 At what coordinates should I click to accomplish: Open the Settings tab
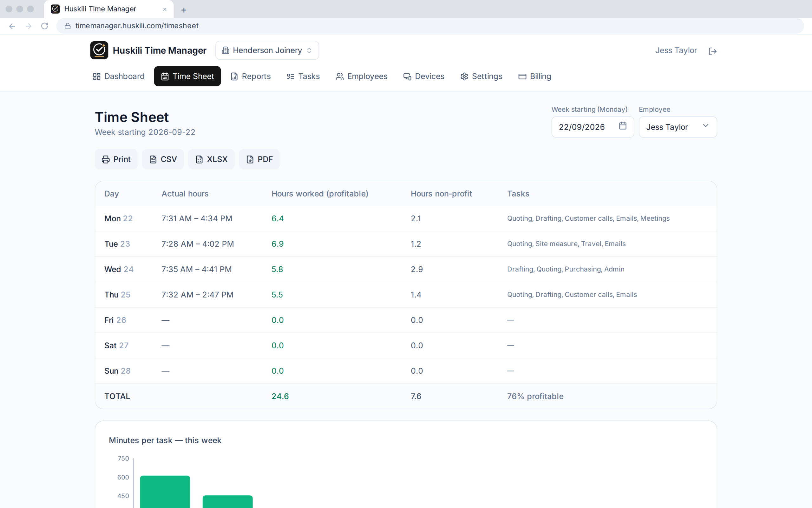tap(481, 76)
